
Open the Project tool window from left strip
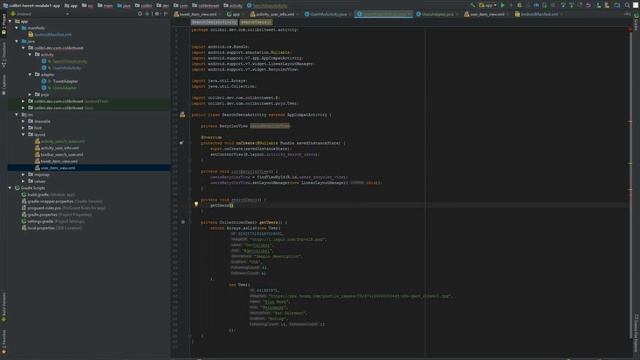pos(4,24)
